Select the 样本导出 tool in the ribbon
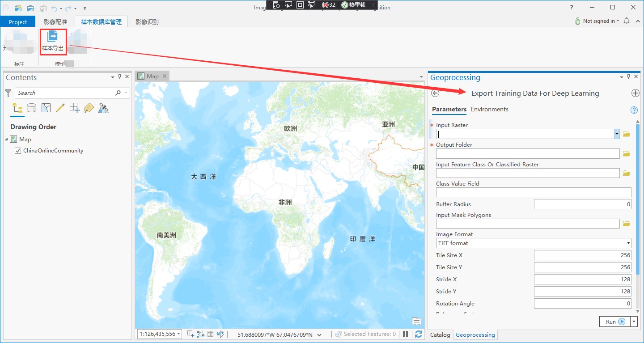Image resolution: width=644 pixels, height=343 pixels. tap(52, 42)
